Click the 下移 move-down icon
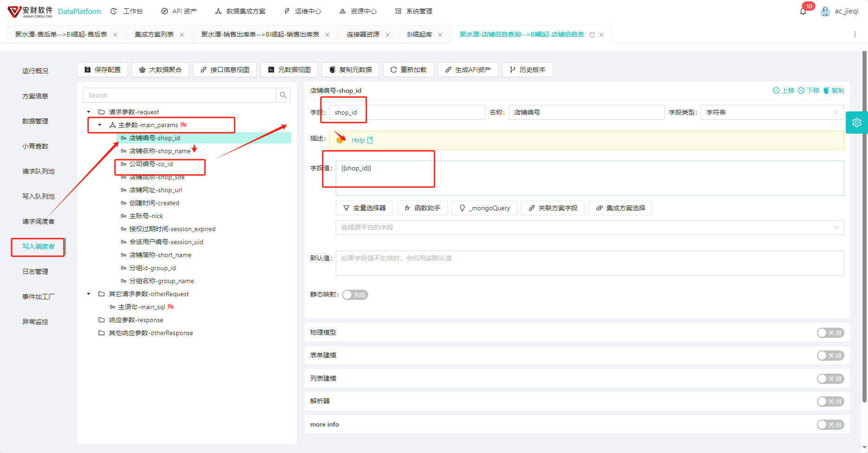Screen dimensions: 868x453 point(801,91)
